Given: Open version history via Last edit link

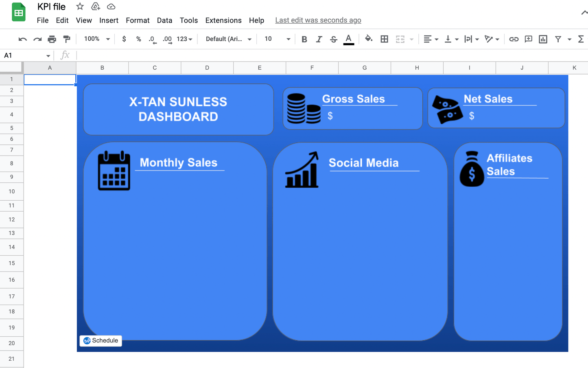Looking at the screenshot, I should 318,20.
